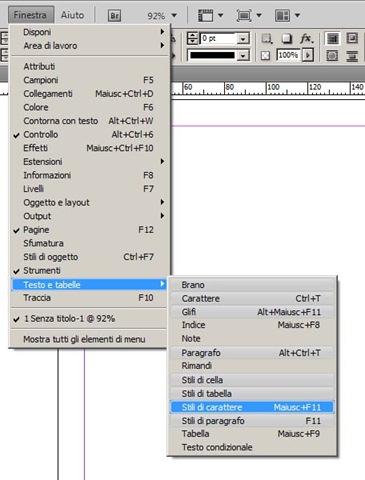
Task: Choose Stili di tabella in submenu
Action: [x=252, y=394]
